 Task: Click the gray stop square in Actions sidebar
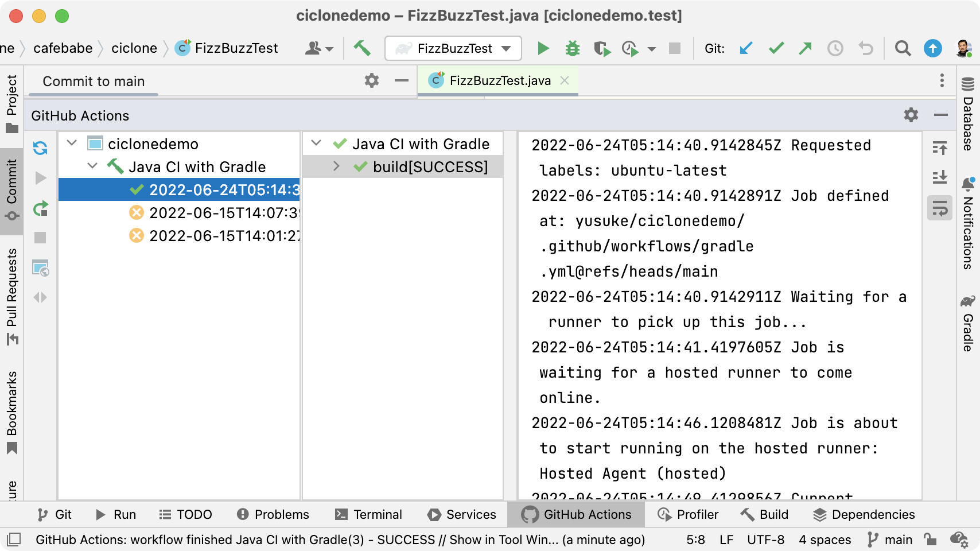pyautogui.click(x=40, y=238)
